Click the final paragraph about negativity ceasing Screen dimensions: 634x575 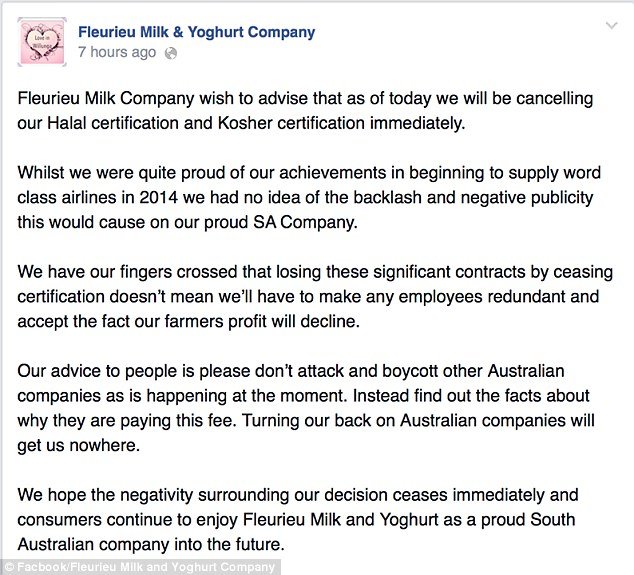pyautogui.click(x=298, y=520)
